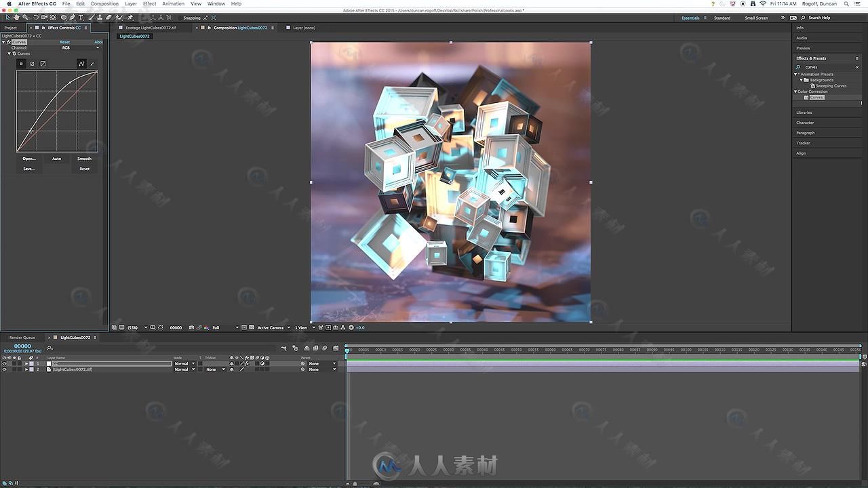
Task: Open the composition flowchart icon in viewer
Action: pos(342,327)
